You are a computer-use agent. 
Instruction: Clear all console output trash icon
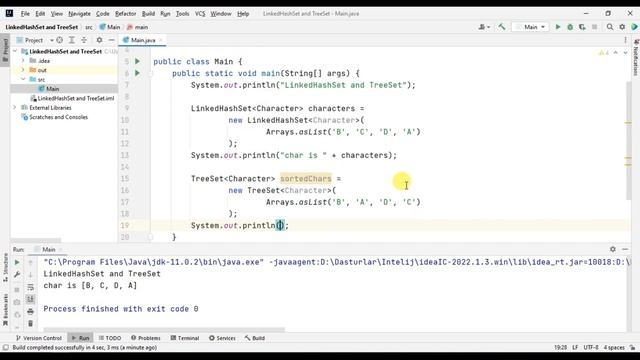pyautogui.click(x=30, y=324)
